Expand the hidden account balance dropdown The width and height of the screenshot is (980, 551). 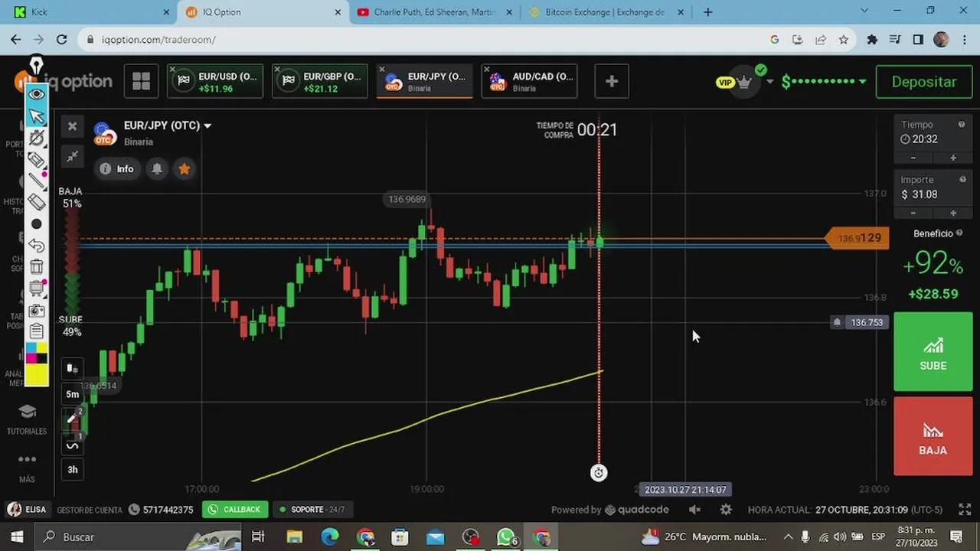point(863,82)
